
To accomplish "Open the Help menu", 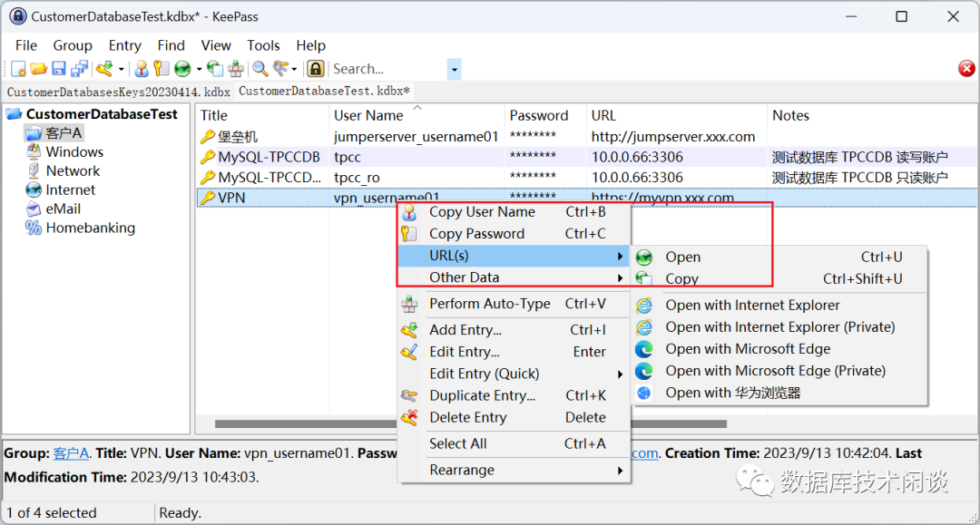I will [310, 45].
